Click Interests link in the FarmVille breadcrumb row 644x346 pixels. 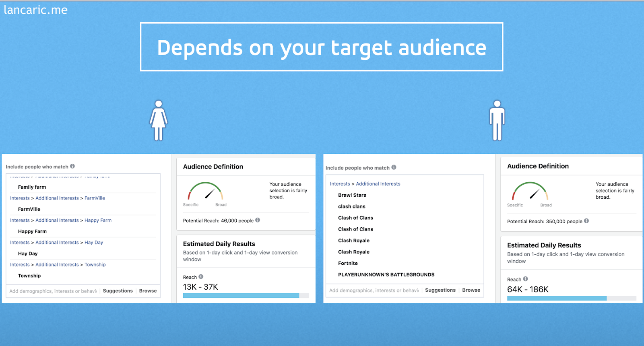(x=20, y=198)
